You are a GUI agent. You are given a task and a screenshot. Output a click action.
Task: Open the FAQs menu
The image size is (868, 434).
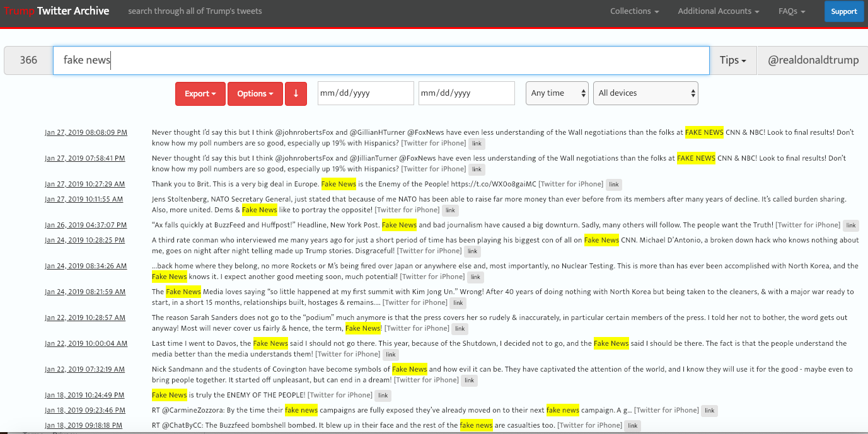(x=792, y=11)
